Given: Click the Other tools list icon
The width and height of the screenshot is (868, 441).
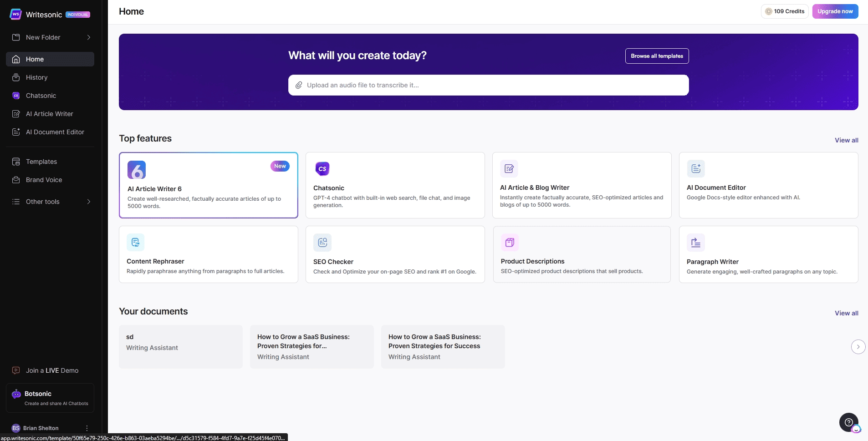Looking at the screenshot, I should tap(16, 202).
